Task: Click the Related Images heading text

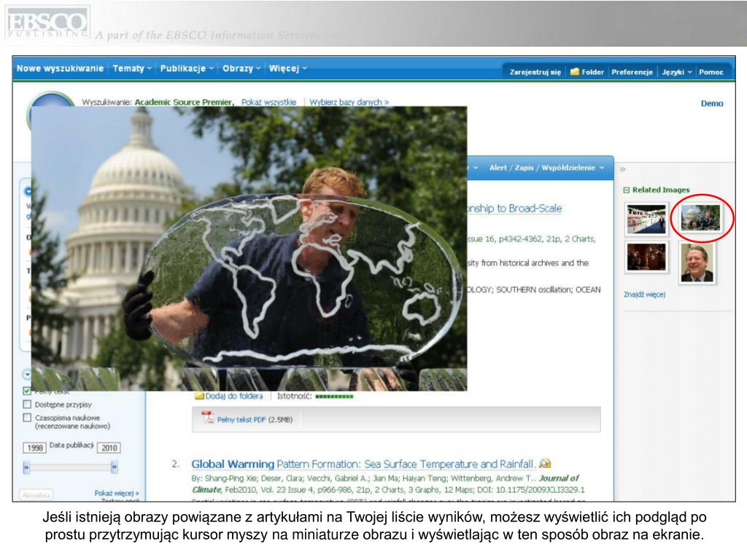Action: coord(661,190)
